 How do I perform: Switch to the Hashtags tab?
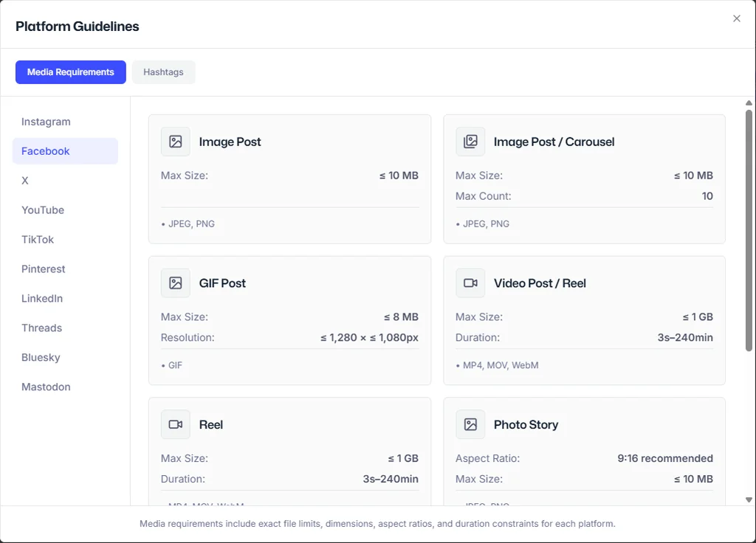(x=163, y=72)
